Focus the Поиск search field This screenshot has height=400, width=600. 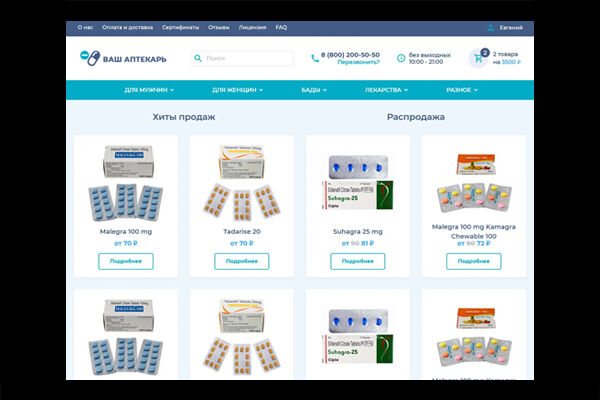coord(243,58)
